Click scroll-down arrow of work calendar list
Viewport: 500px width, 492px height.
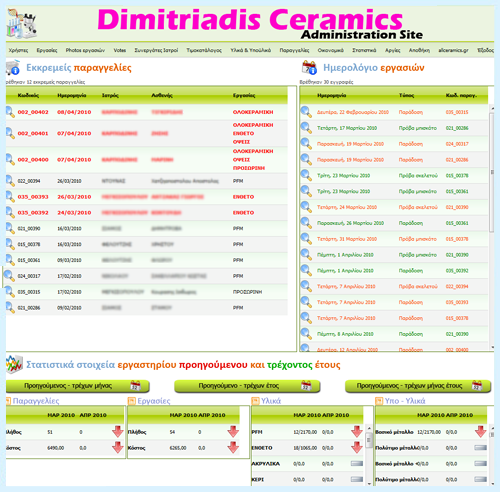[492, 347]
